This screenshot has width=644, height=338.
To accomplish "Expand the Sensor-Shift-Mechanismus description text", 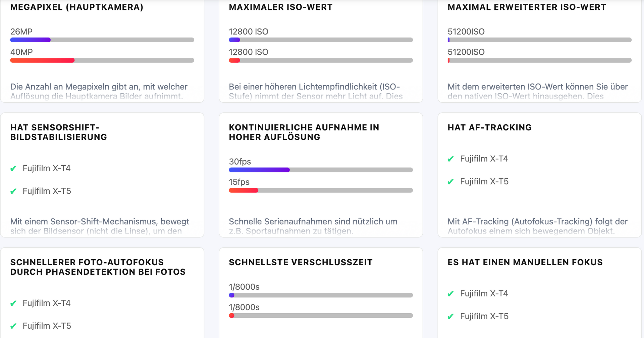I will (100, 226).
